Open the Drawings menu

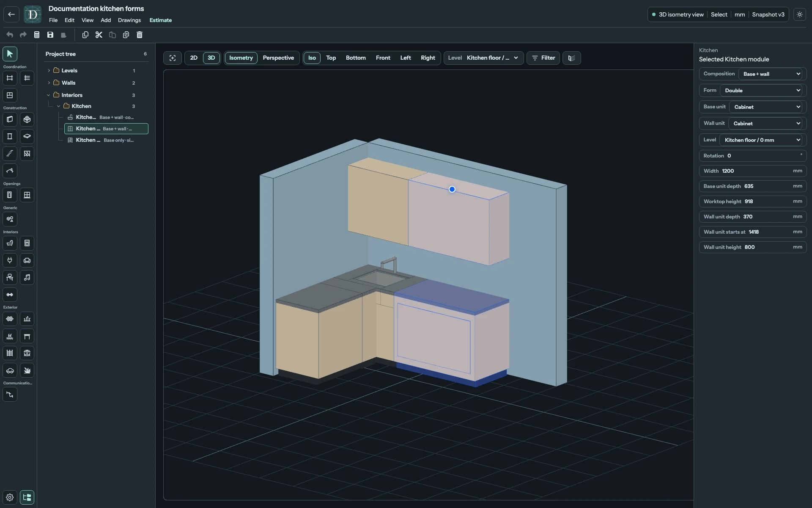(x=129, y=20)
